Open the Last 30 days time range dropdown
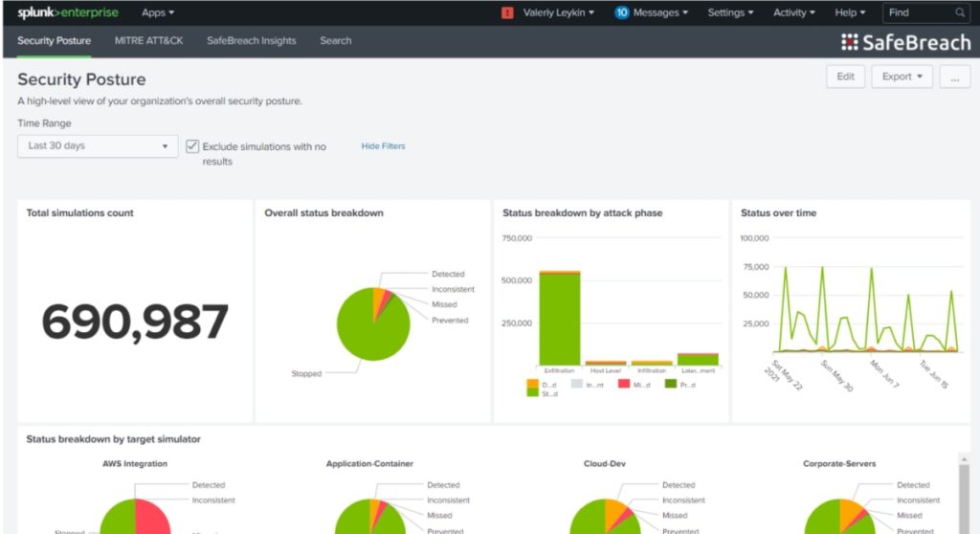The height and width of the screenshot is (534, 980). (98, 146)
